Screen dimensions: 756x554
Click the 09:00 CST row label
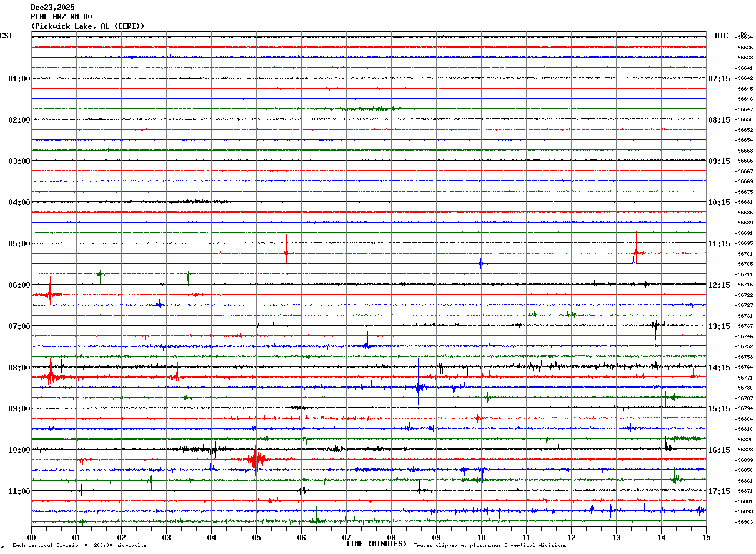19,409
